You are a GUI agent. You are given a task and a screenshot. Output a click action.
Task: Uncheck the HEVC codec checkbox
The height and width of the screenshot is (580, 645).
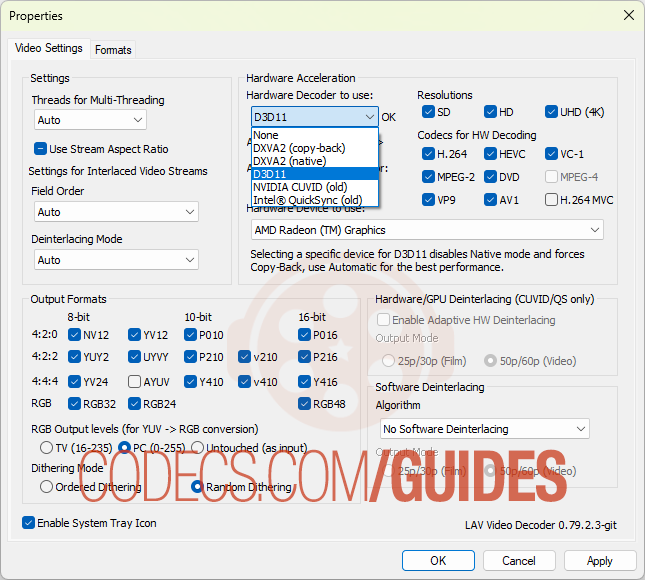point(491,154)
